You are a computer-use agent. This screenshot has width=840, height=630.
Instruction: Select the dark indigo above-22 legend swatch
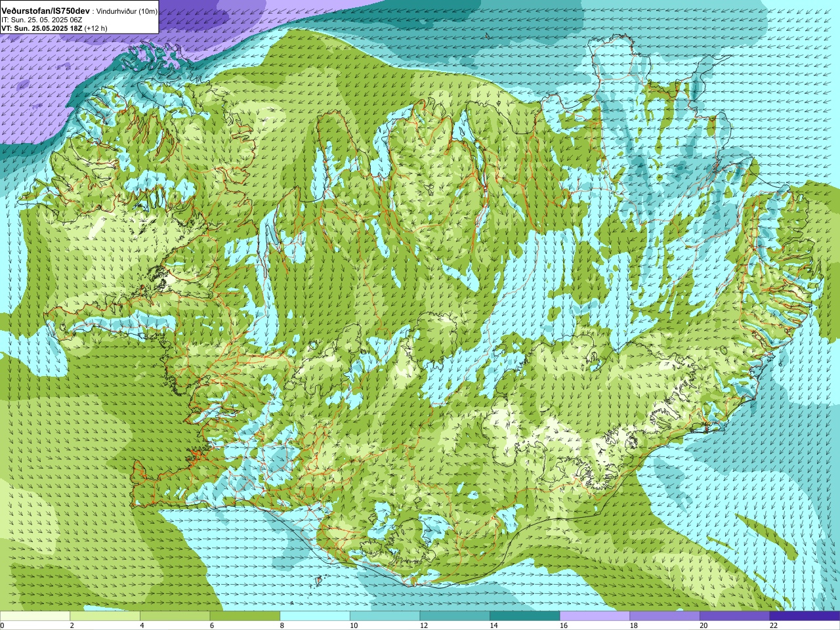pos(805,616)
